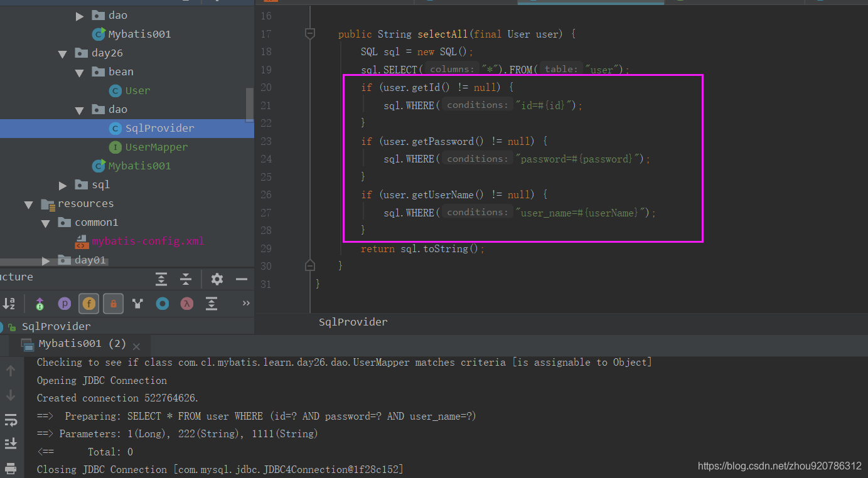Collapse the day26 folder

(62, 54)
